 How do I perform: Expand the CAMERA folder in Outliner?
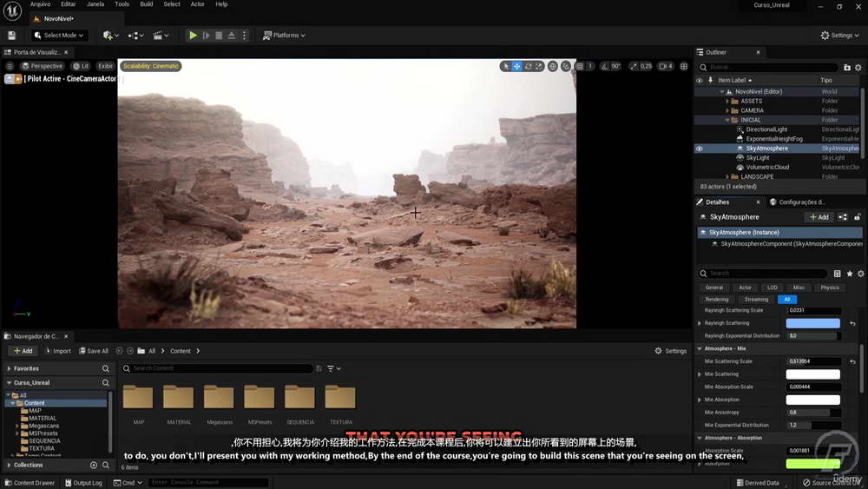click(x=727, y=111)
